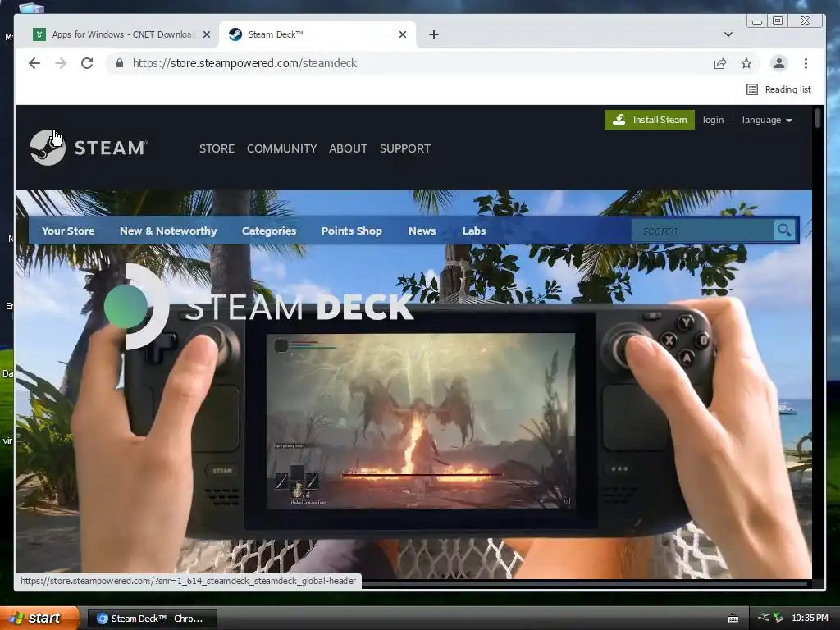Open New & Noteworthy in store nav
840x630 pixels.
coord(168,231)
